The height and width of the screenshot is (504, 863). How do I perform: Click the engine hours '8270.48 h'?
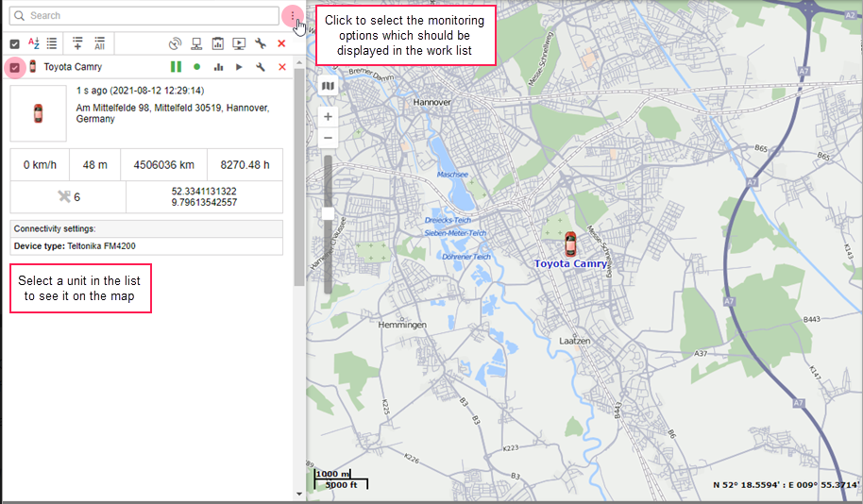(245, 165)
